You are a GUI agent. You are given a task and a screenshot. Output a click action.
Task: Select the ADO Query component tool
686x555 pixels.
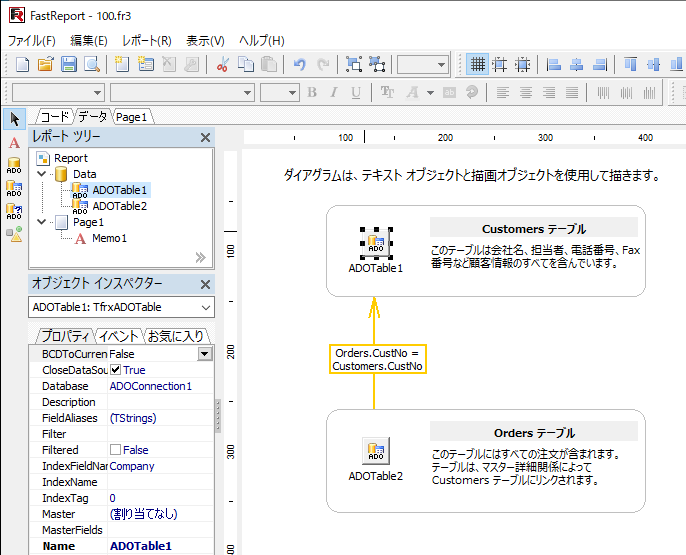14,212
